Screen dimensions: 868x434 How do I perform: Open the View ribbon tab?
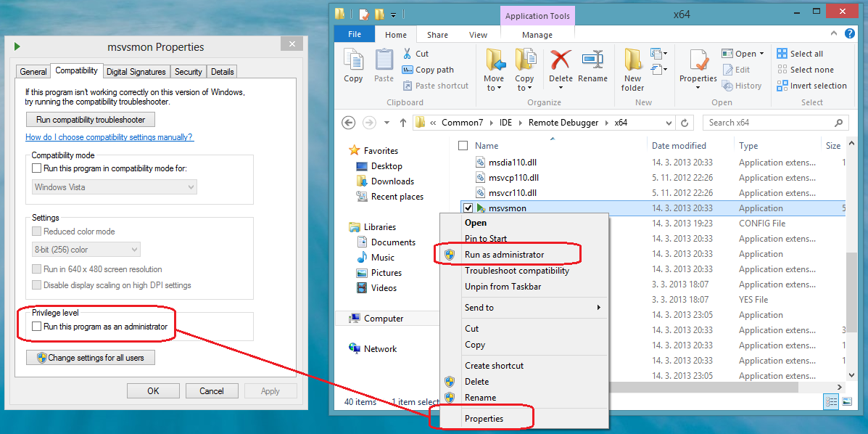point(479,34)
